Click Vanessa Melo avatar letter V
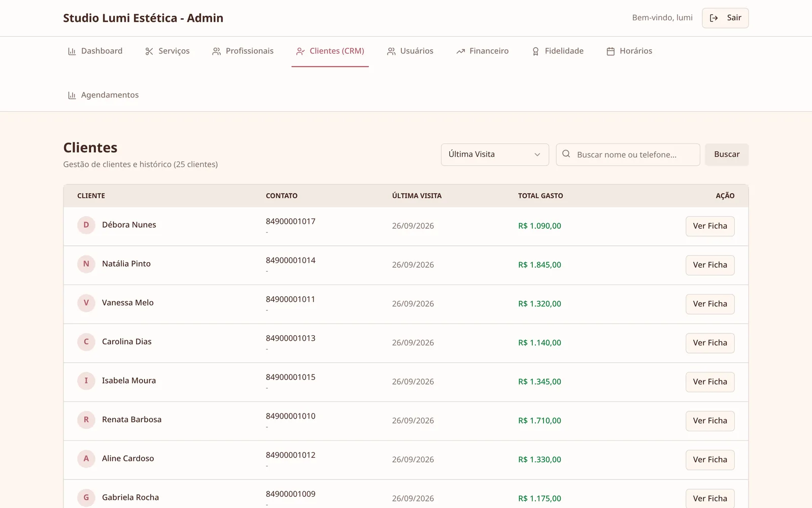 86,303
